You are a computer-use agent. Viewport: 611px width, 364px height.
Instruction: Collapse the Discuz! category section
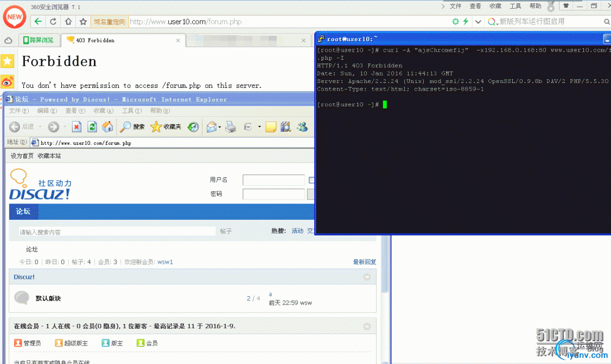[x=367, y=277]
